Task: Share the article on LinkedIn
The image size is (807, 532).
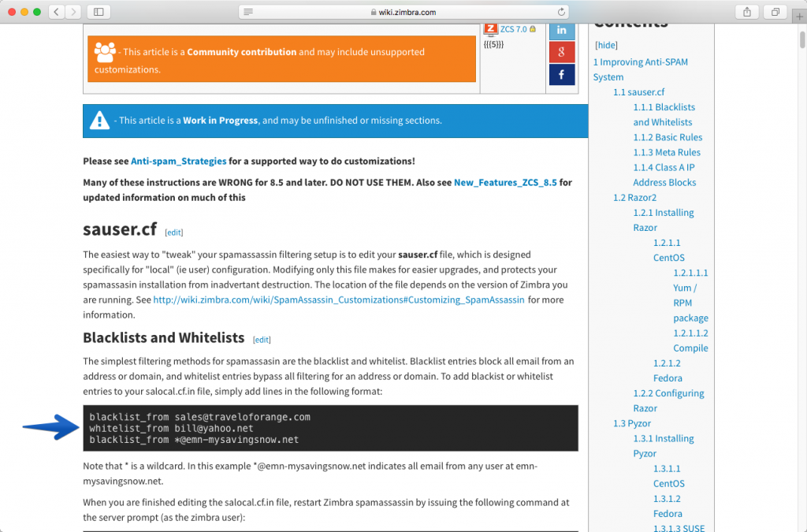Action: 561,31
